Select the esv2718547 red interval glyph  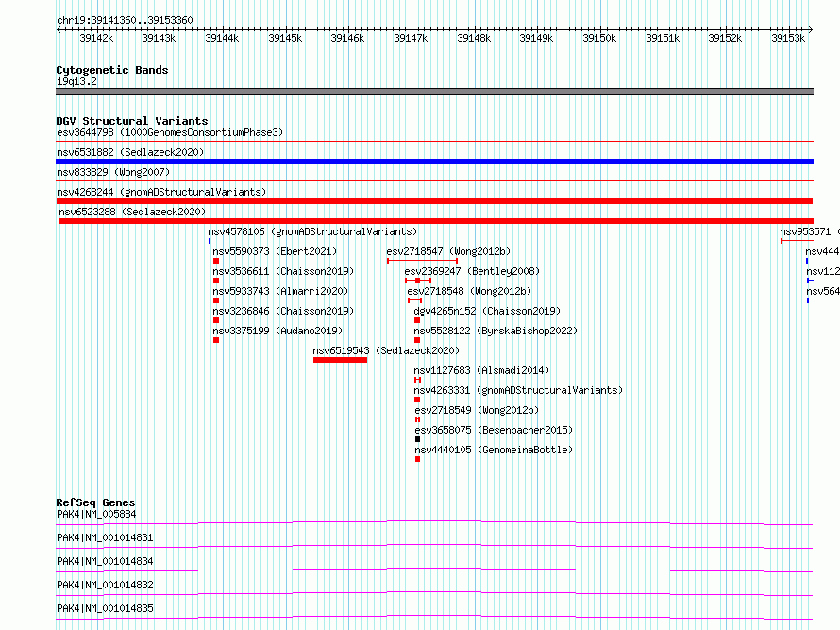[422, 261]
